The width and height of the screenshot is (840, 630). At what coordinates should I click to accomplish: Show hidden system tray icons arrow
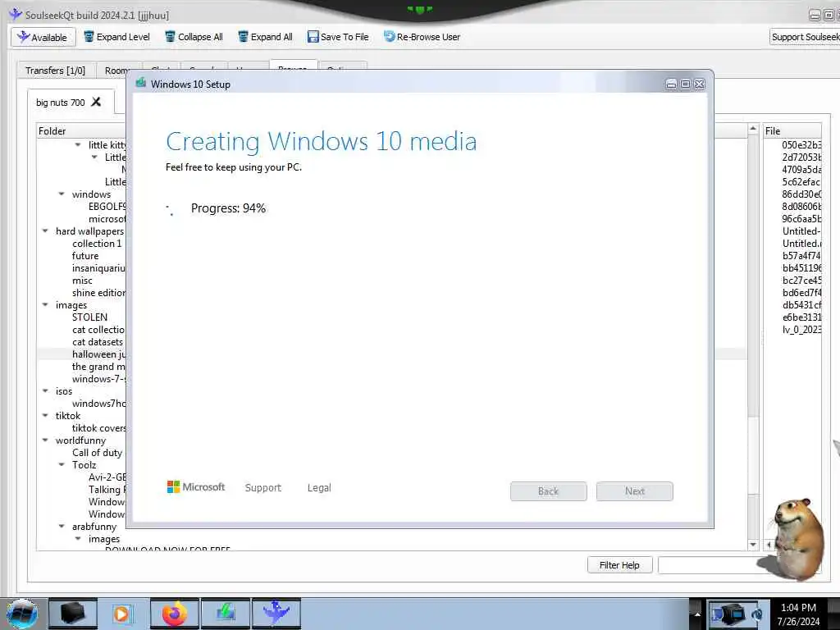coord(697,614)
